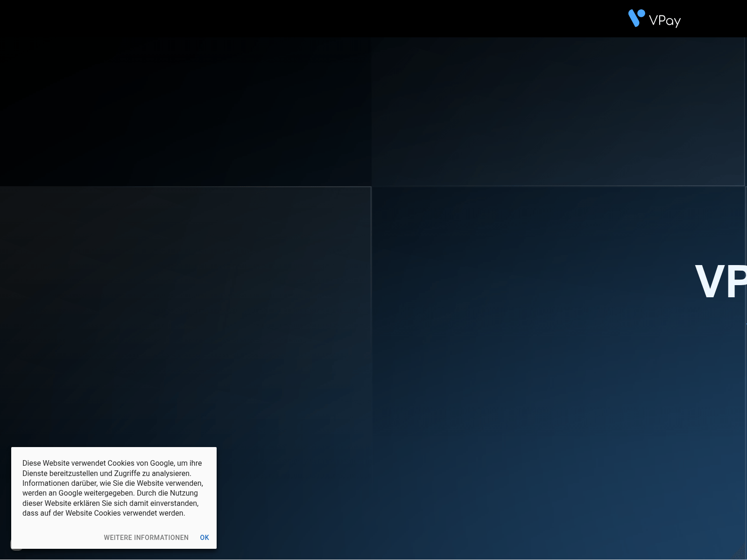Click the cookie notice text starting 'Diese Website verwendet'

(x=113, y=488)
